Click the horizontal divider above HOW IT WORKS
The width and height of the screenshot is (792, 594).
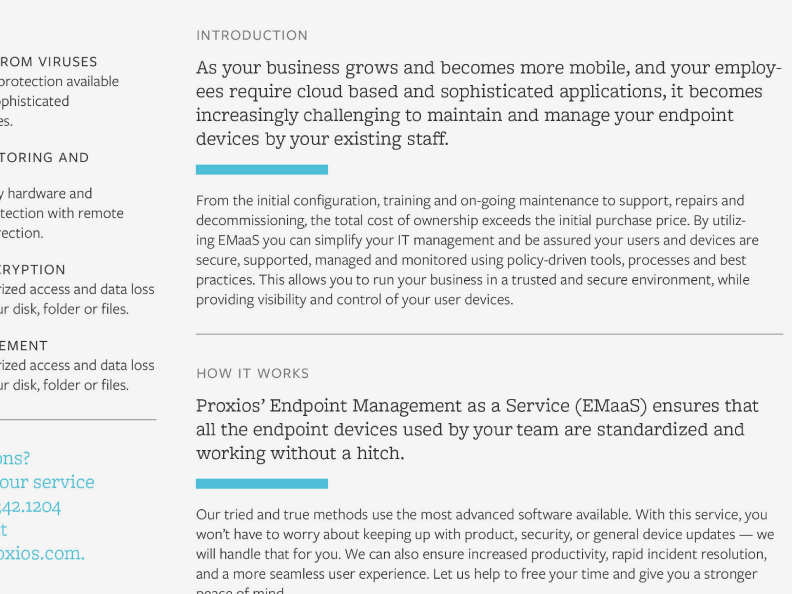(x=489, y=334)
